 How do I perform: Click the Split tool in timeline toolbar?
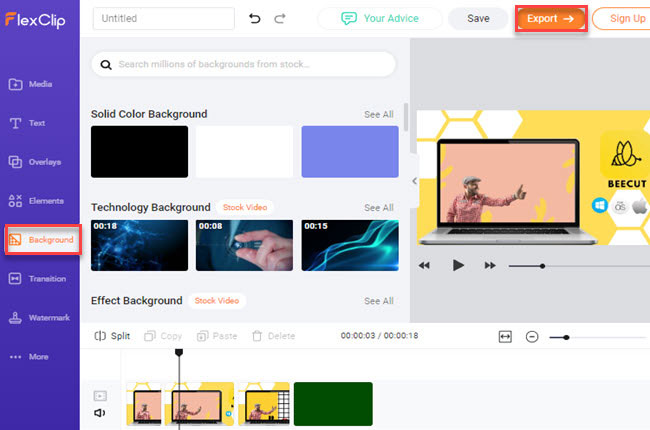[x=112, y=336]
